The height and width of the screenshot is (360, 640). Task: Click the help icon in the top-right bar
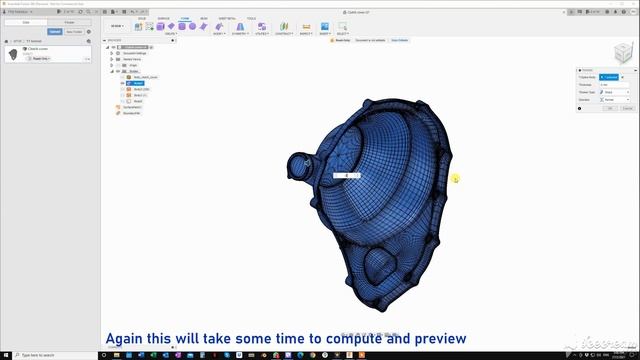624,12
